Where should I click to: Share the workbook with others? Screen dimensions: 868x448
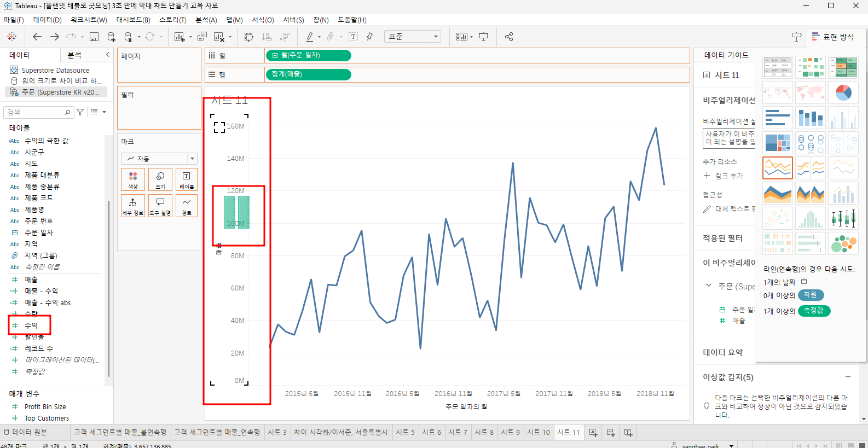point(509,37)
